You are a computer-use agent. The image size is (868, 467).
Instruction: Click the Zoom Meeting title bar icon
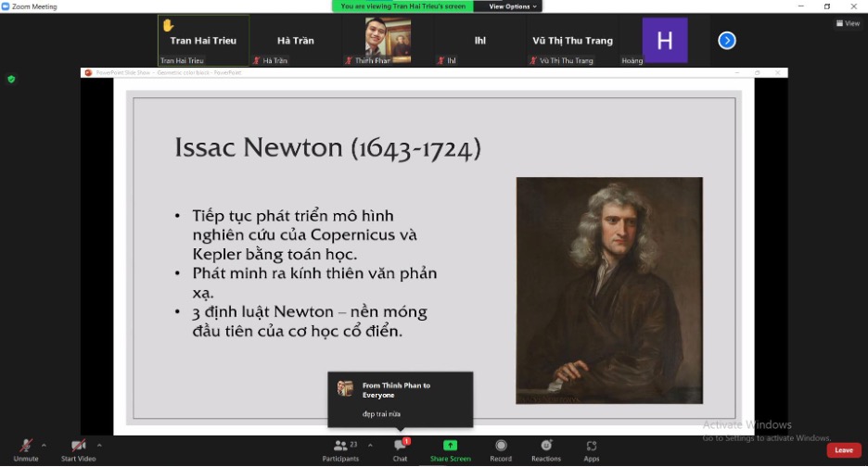coord(6,6)
